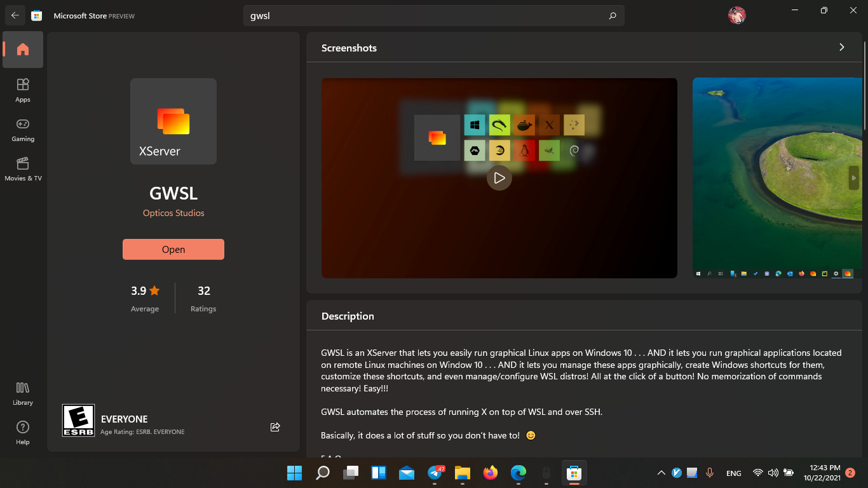Image resolution: width=868 pixels, height=488 pixels.
Task: Click the Age Rating: ESRB. EVERYONE text
Action: coord(142,432)
